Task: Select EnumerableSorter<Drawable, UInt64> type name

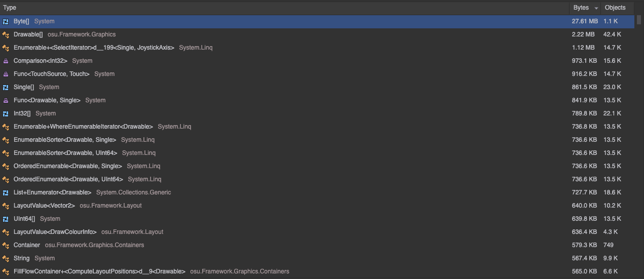Action: (x=65, y=153)
